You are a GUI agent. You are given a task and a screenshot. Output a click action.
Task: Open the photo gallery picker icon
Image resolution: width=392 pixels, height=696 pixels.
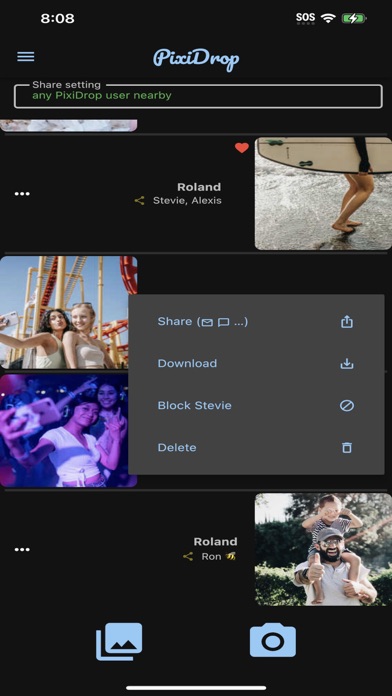(119, 641)
